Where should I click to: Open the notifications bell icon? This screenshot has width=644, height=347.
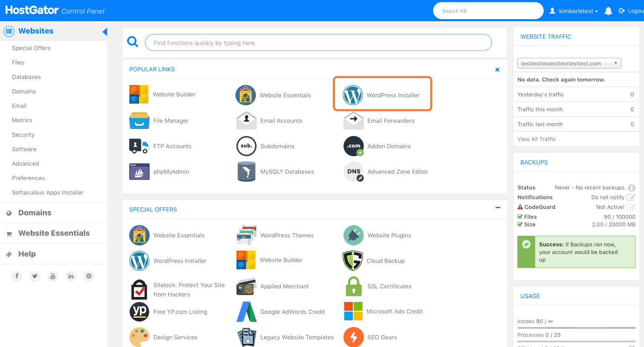pyautogui.click(x=608, y=11)
